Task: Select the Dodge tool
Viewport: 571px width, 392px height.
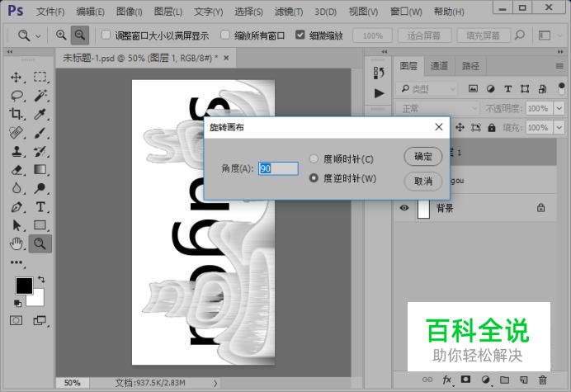Action: [x=40, y=188]
